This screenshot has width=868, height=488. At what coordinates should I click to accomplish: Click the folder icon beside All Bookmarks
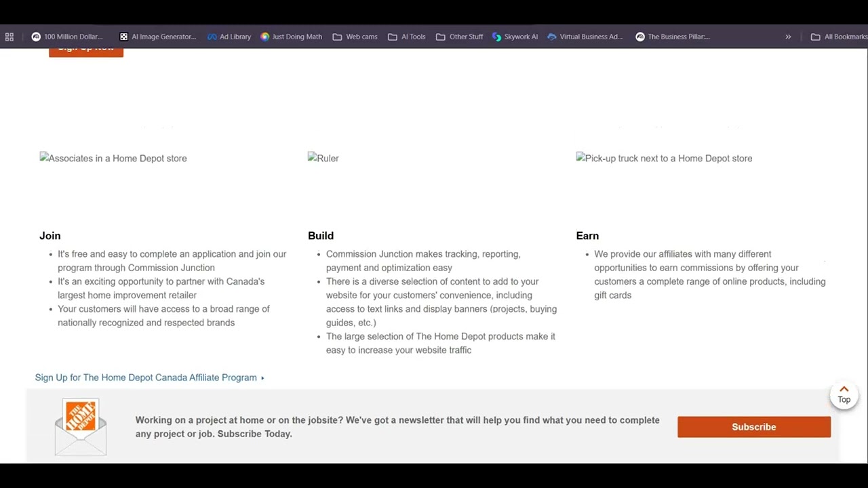click(816, 37)
